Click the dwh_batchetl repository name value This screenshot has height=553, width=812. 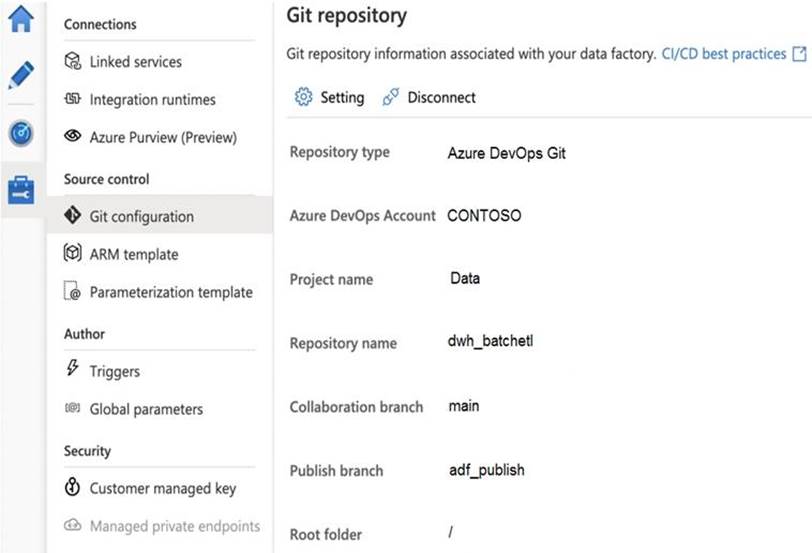point(491,342)
